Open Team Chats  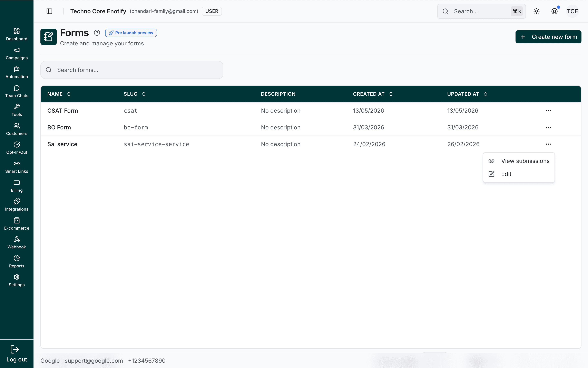(17, 92)
